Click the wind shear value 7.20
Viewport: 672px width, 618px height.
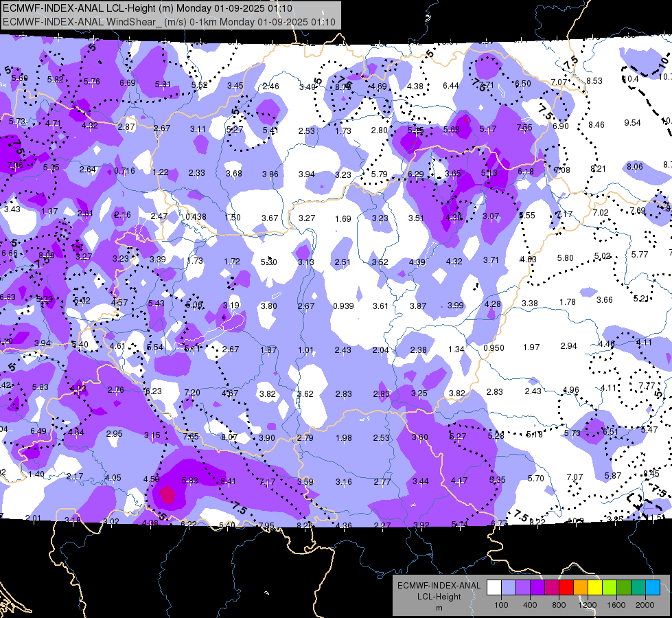tap(192, 392)
